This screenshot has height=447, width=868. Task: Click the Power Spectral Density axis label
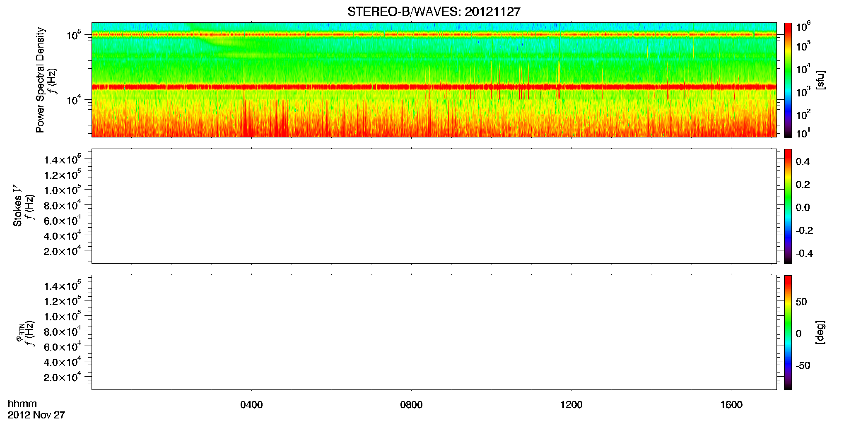[40, 80]
